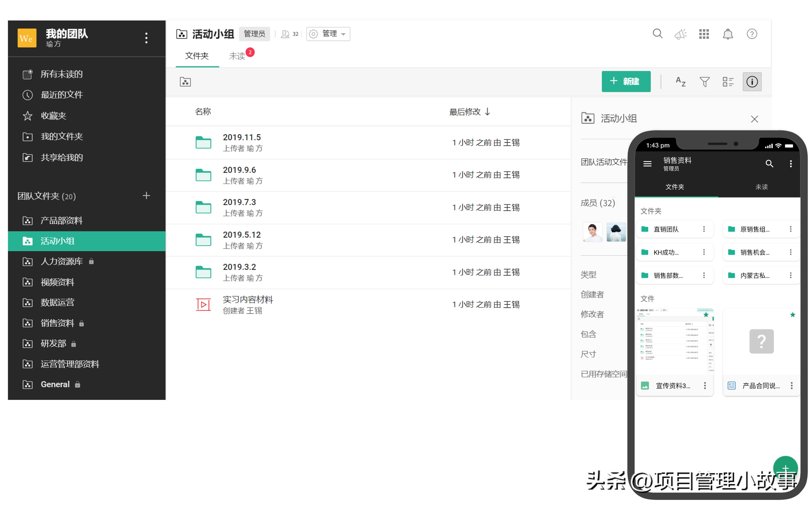Open 所有未读的 in sidebar
Viewport: 812px width, 506px height.
87,74
